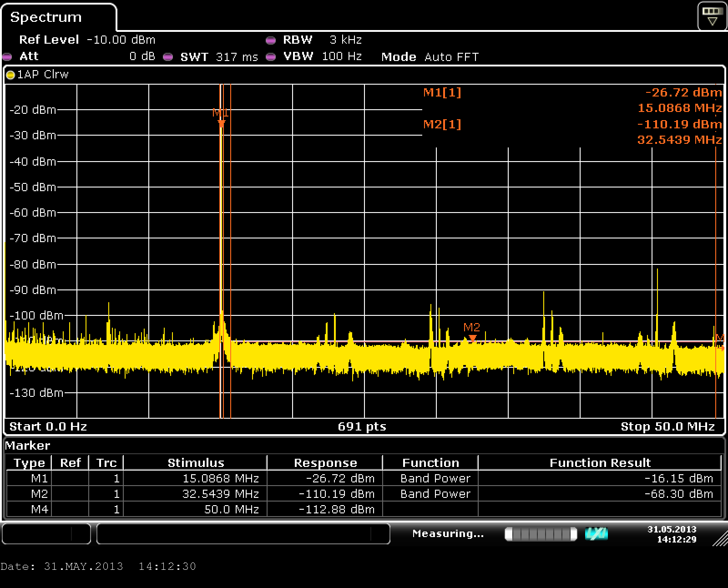Click the purple dot next to SWT
The image size is (728, 588).
pos(168,57)
